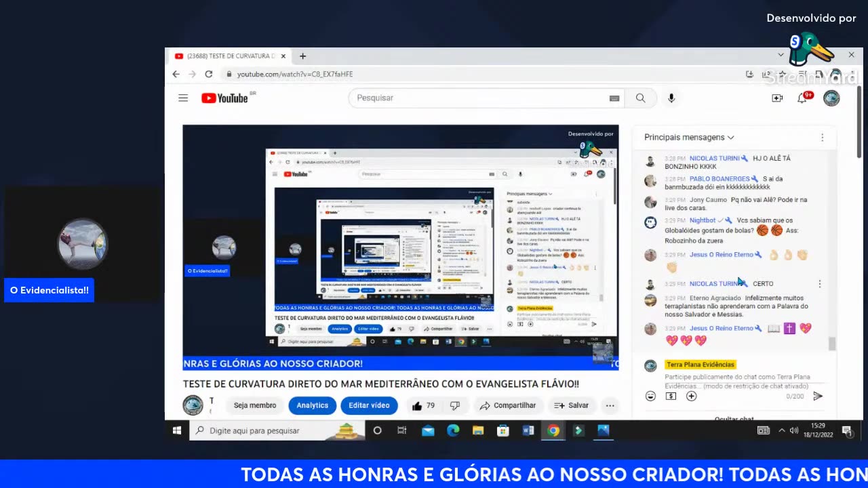Open Analytics for the video
This screenshot has height=488, width=868.
click(313, 405)
